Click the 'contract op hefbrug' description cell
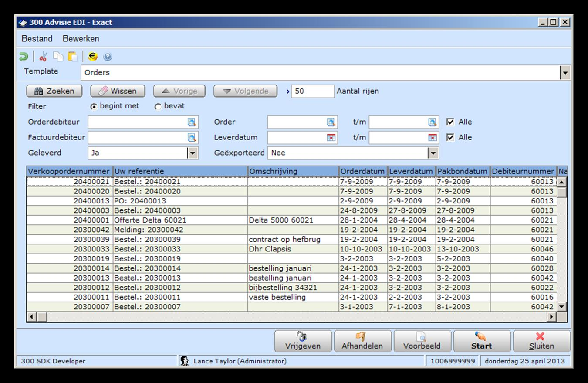Screen dimensions: 588x383 (293, 239)
